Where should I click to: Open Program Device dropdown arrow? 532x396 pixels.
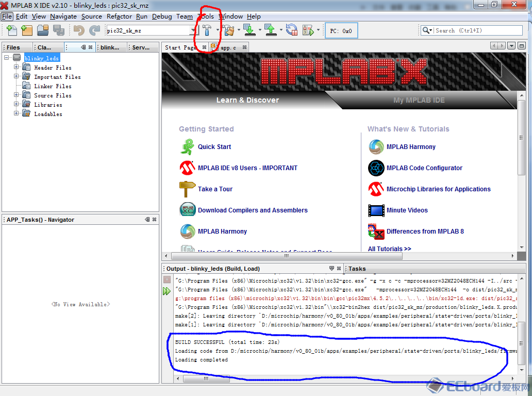point(260,30)
